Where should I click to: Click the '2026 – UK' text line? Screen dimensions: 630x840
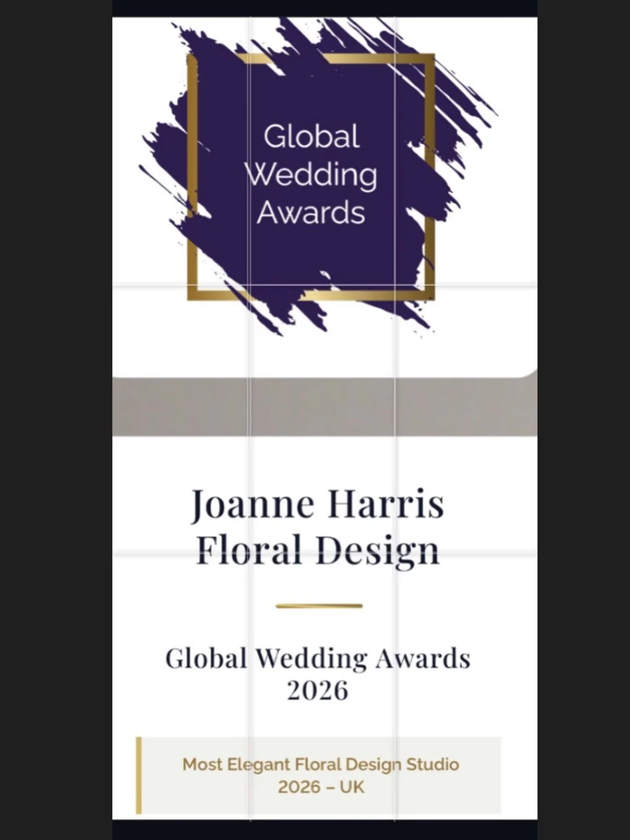320,787
